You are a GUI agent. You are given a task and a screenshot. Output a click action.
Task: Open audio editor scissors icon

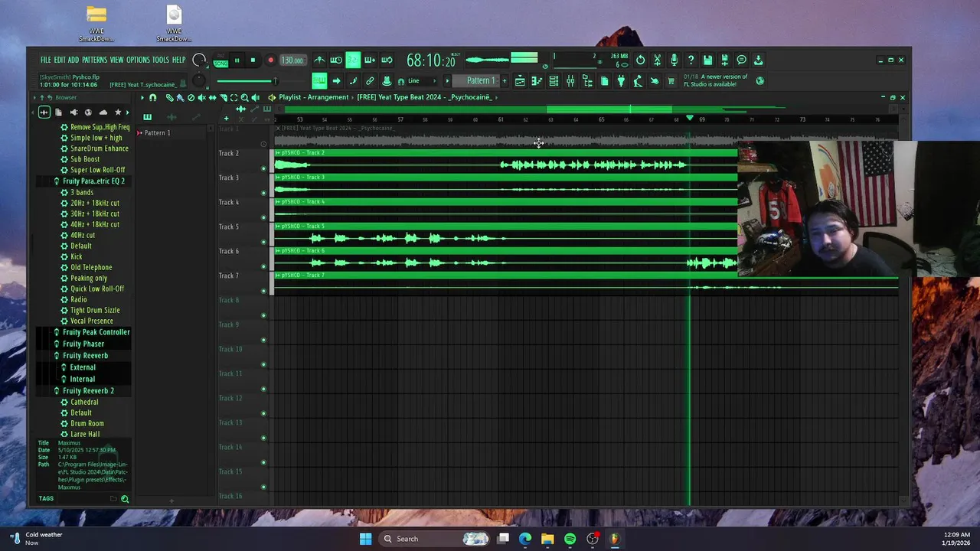click(657, 60)
